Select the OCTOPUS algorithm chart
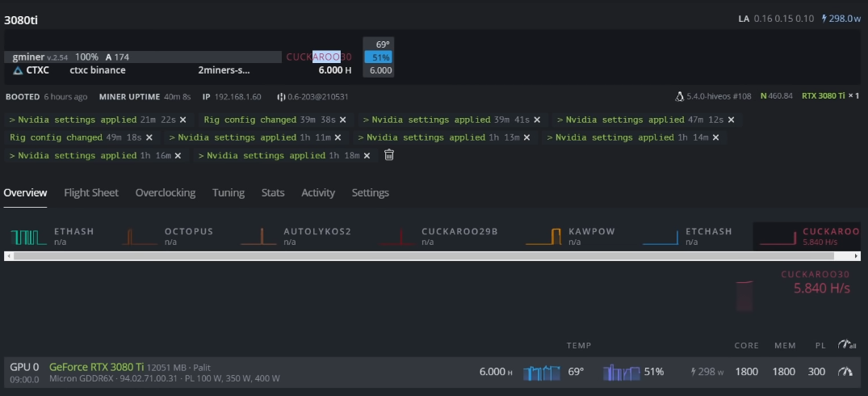This screenshot has height=396, width=868. pos(168,237)
